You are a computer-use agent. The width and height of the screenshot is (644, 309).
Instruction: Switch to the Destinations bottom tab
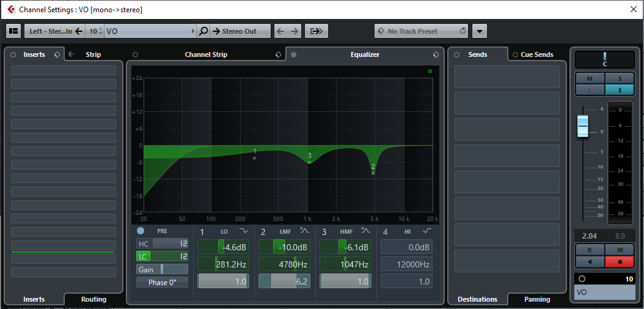click(477, 299)
